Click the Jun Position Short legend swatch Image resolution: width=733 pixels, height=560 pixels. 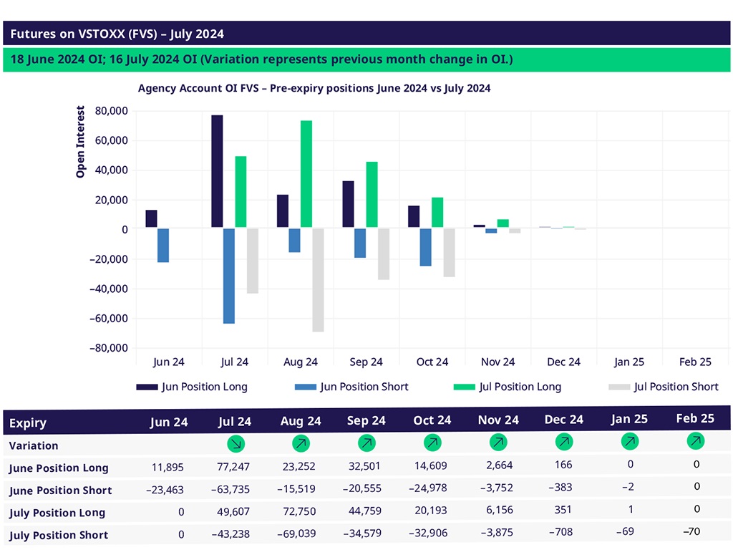coord(305,387)
